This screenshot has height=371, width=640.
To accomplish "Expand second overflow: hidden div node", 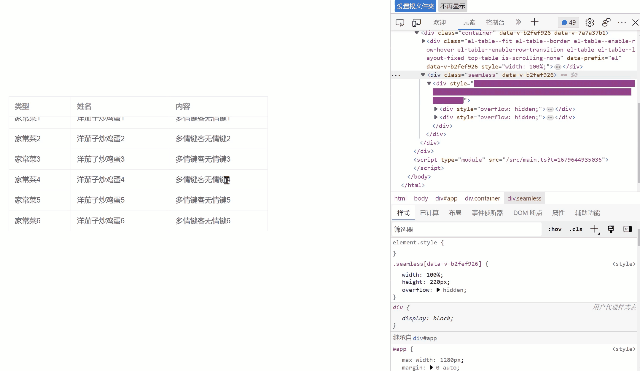I will (436, 117).
